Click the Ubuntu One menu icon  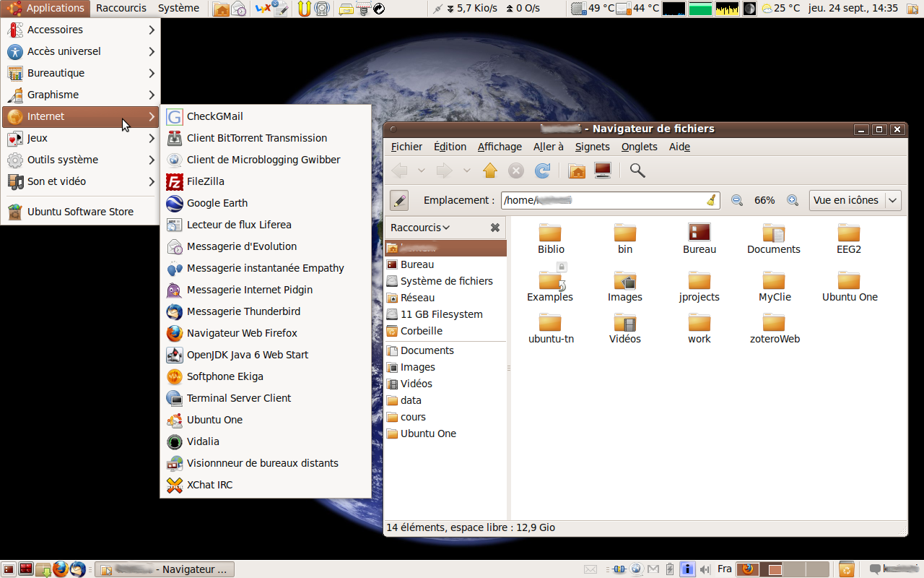click(174, 420)
